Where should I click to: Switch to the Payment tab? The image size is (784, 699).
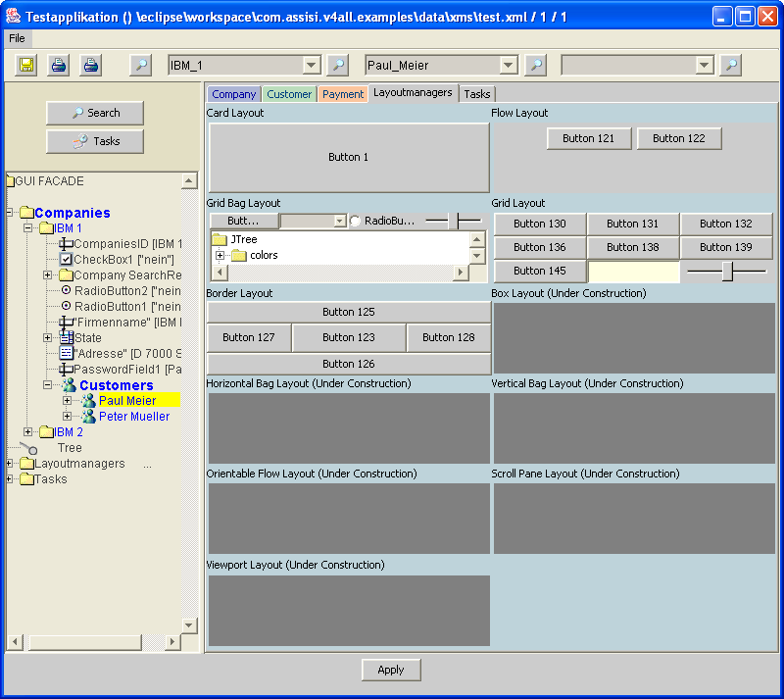342,93
